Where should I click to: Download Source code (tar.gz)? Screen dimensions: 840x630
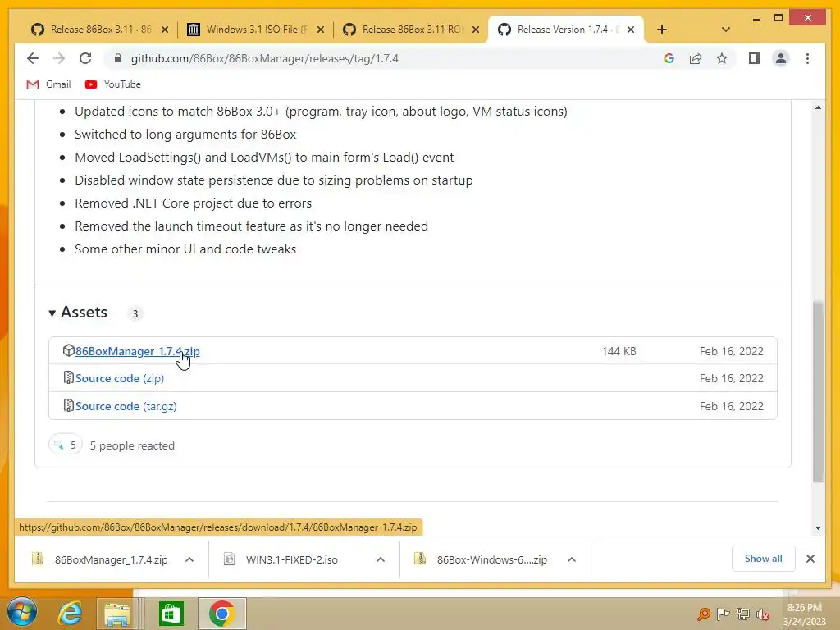126,406
